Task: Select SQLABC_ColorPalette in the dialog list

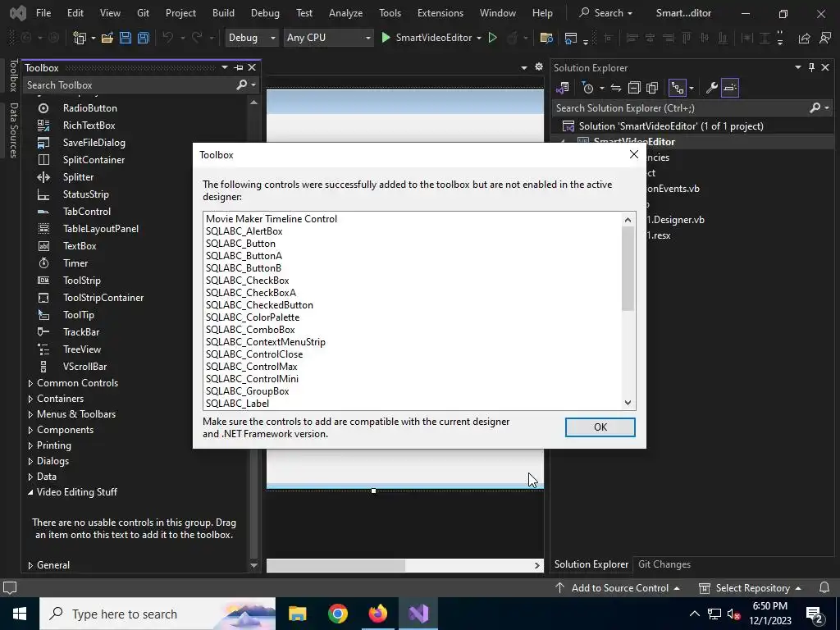Action: click(x=253, y=317)
